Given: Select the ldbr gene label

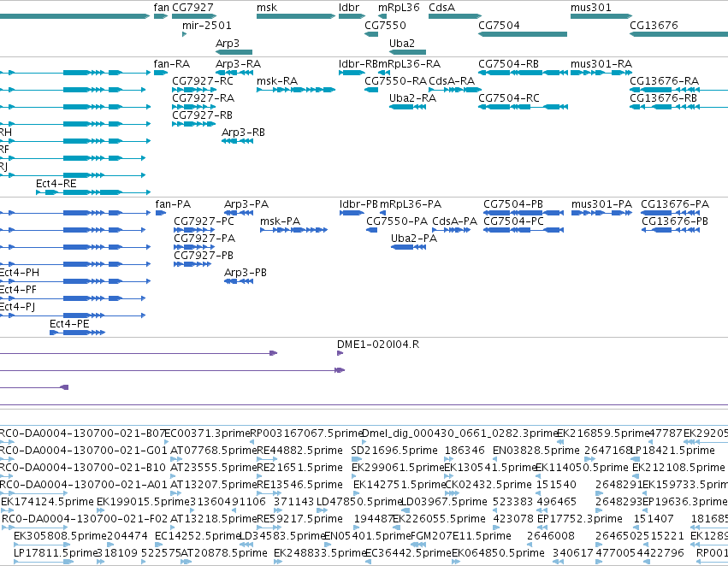Looking at the screenshot, I should 349,8.
